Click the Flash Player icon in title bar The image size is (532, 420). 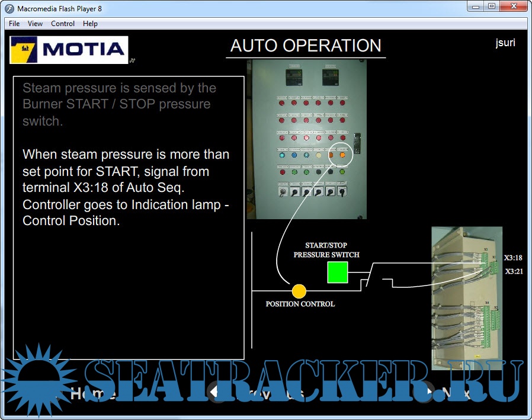pos(9,8)
